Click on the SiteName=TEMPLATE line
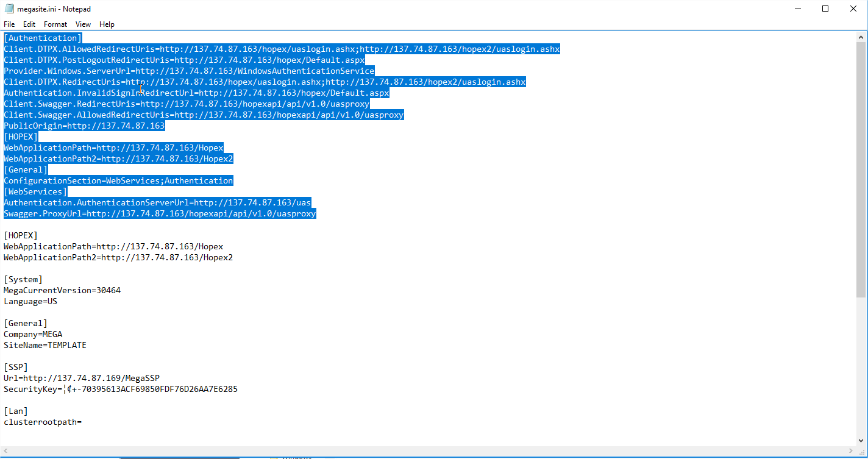 click(45, 346)
